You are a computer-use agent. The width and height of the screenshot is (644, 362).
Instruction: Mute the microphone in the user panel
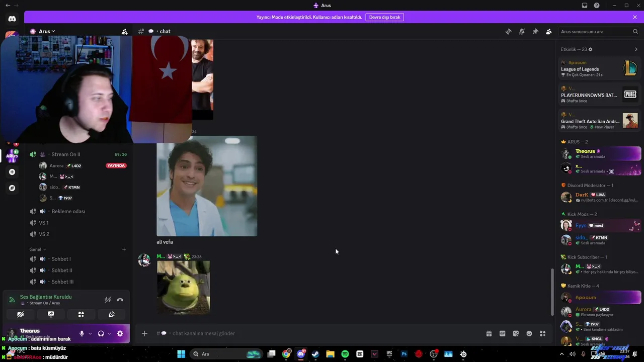coord(82,333)
